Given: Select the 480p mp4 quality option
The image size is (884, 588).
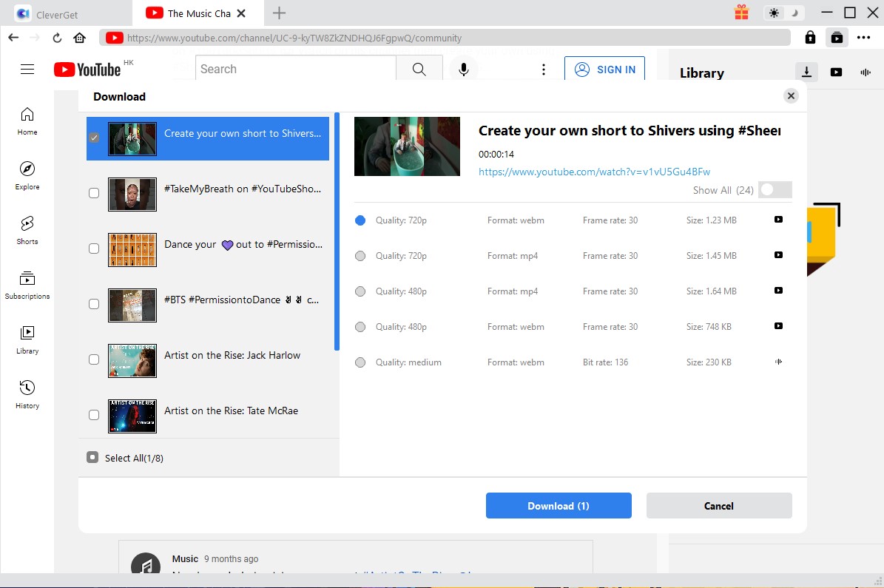Looking at the screenshot, I should point(360,291).
